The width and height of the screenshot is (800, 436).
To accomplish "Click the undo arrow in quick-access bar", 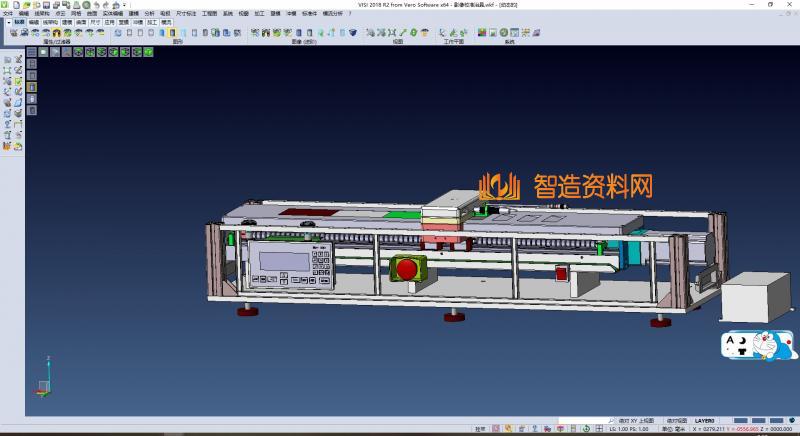I will (x=94, y=5).
